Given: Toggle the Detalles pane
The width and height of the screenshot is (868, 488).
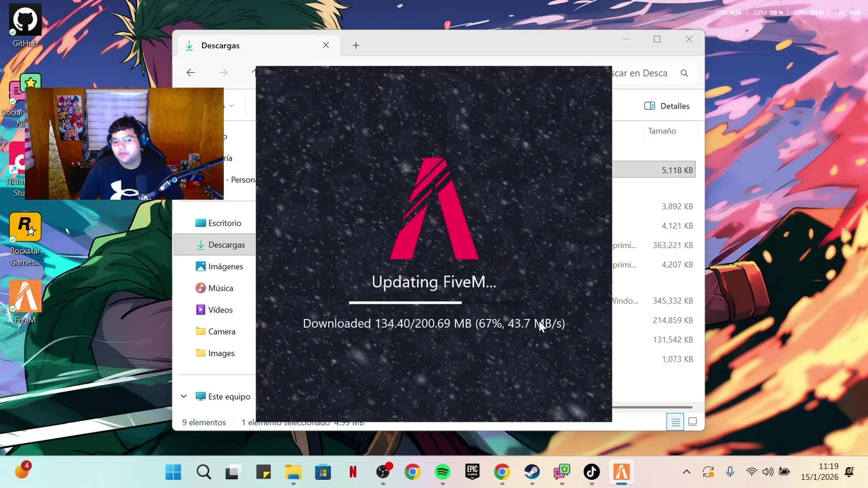Looking at the screenshot, I should click(667, 106).
